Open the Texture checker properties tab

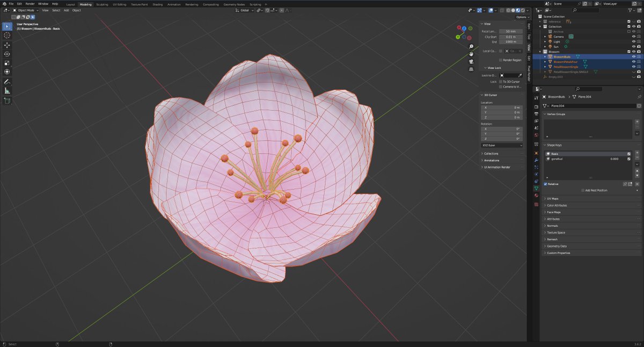coord(536,204)
